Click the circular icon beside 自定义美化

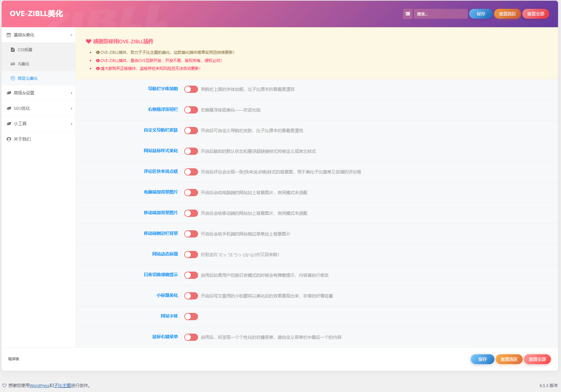click(13, 78)
